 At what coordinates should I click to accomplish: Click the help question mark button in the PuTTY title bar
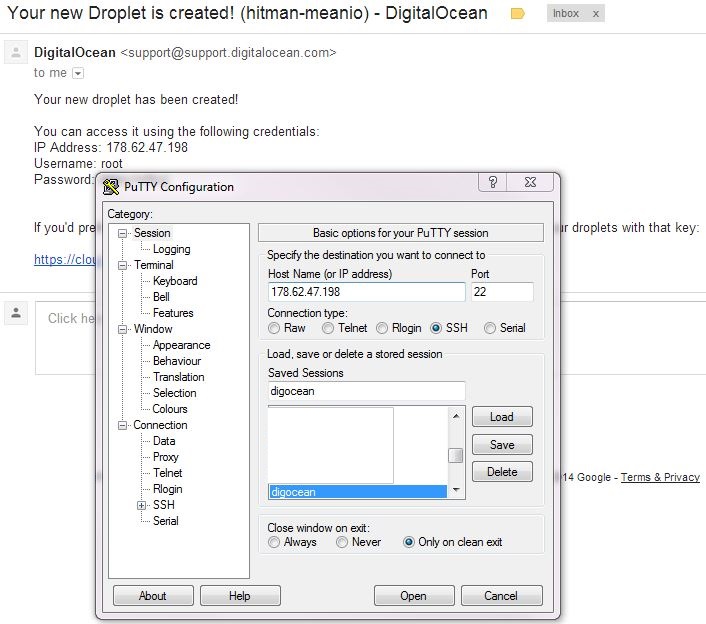tap(493, 182)
